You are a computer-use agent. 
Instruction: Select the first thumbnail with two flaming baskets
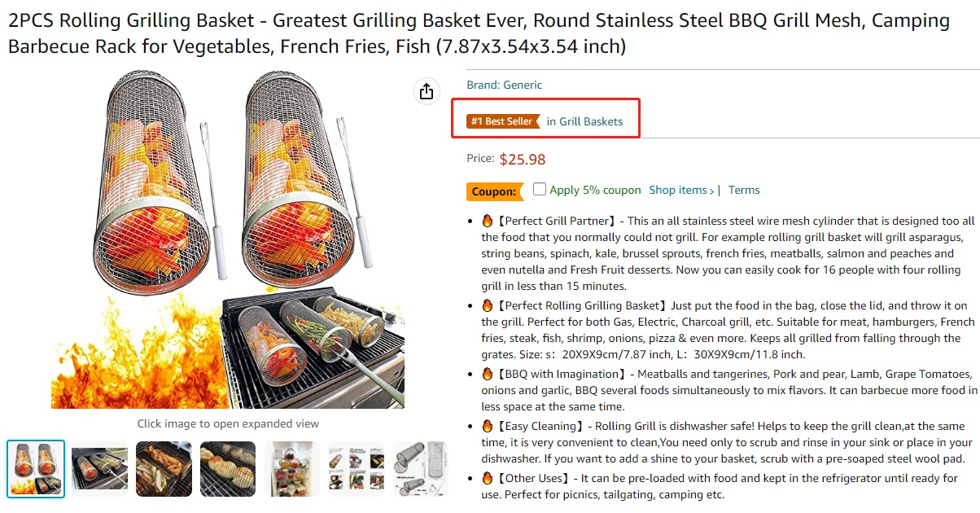(x=36, y=468)
